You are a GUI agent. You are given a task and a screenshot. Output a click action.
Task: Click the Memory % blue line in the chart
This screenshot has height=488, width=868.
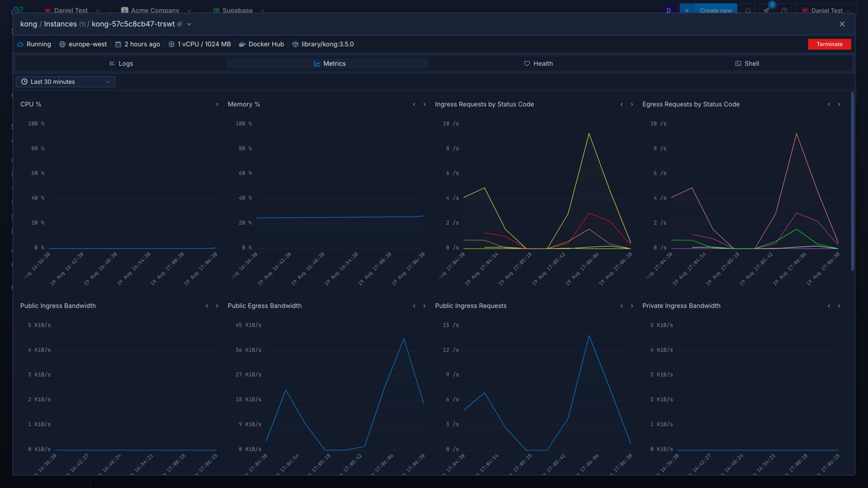(340, 217)
